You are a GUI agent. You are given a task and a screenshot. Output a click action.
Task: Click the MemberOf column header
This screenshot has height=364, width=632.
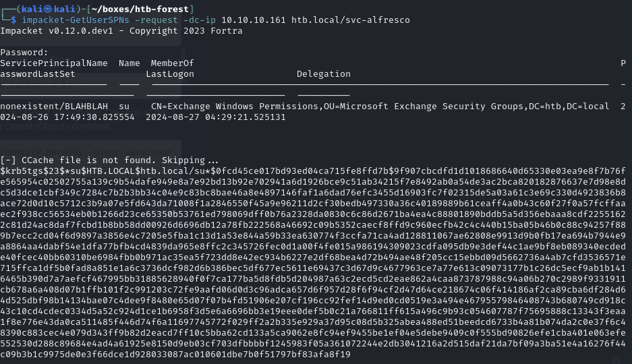[x=172, y=63]
